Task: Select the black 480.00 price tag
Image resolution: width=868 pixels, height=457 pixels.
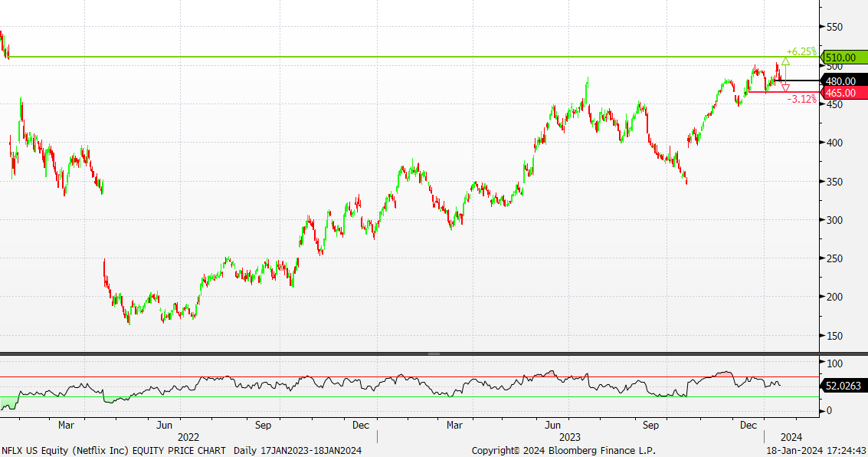Action: pos(843,81)
